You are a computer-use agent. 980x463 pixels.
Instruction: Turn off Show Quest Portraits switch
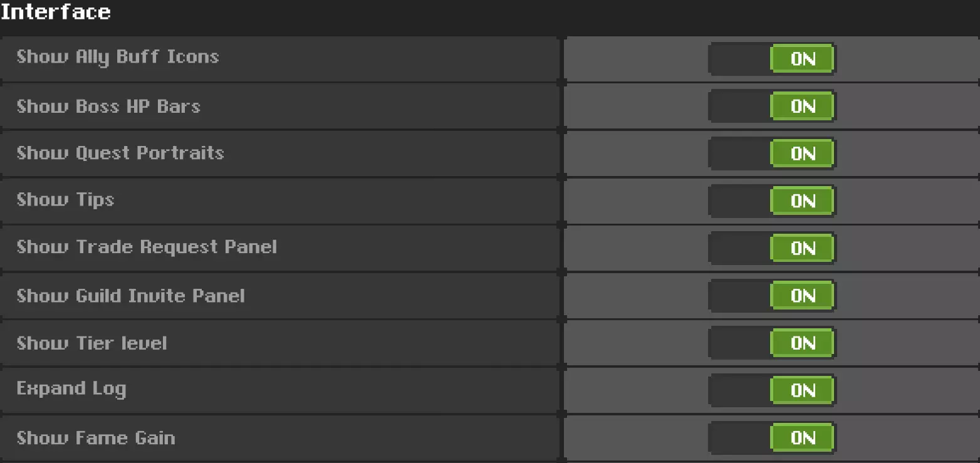tap(772, 153)
